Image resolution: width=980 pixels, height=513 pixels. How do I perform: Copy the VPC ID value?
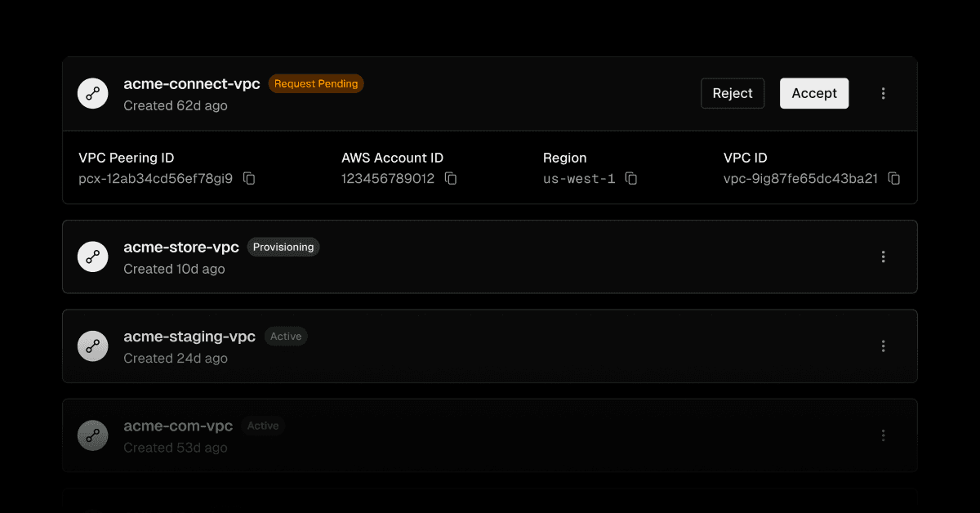pos(894,178)
